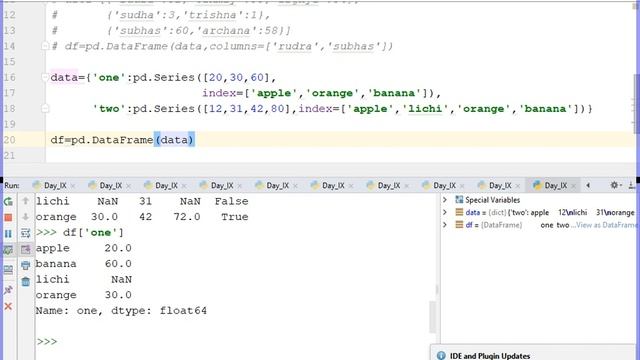Screen dimensions: 640x360
Task: Pin the console tab with pin icon
Action: pos(8,290)
